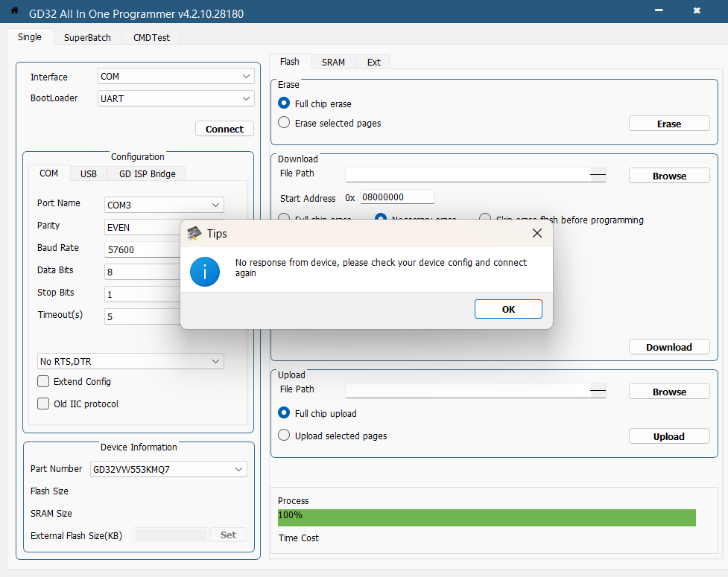Switch to GD ISP Bridge tab
The image size is (728, 577).
click(148, 173)
